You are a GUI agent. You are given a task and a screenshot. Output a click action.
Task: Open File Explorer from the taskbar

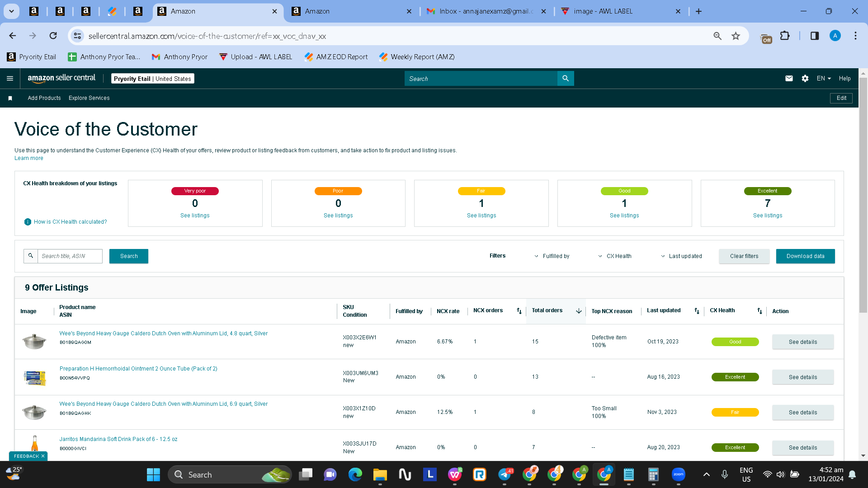(380, 474)
